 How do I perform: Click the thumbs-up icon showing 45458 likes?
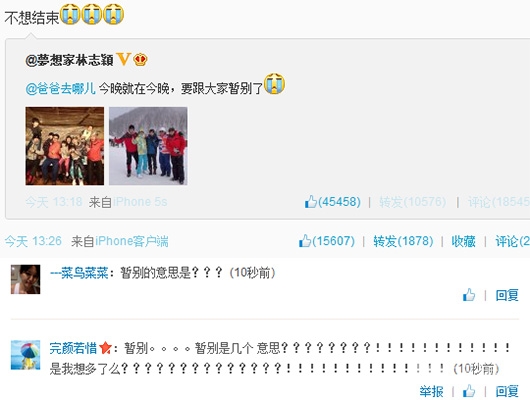coord(311,202)
